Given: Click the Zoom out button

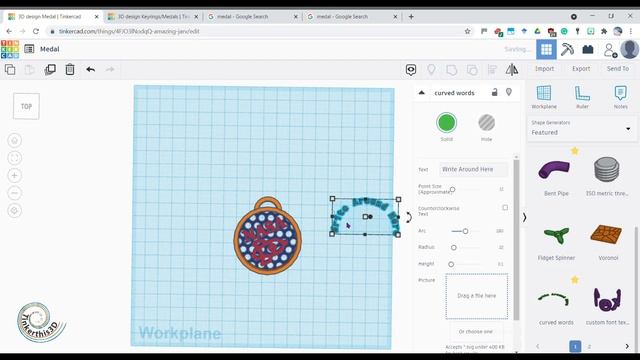Looking at the screenshot, I should (x=15, y=193).
